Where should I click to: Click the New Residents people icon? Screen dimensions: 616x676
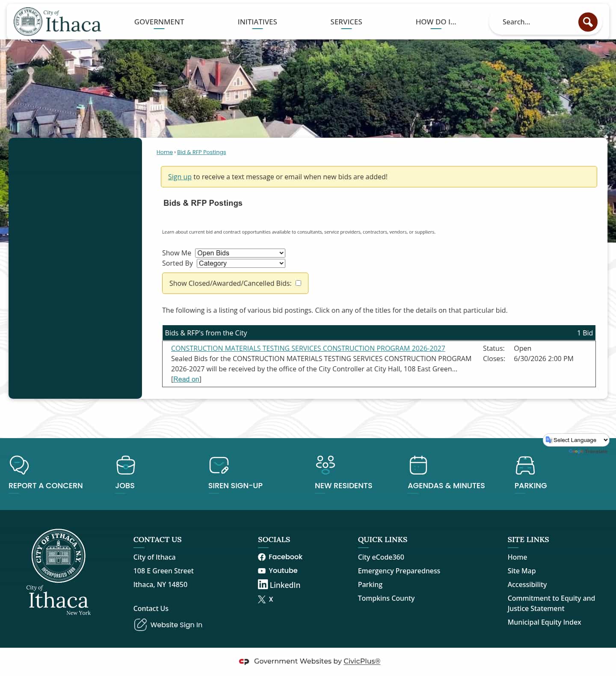click(x=326, y=465)
